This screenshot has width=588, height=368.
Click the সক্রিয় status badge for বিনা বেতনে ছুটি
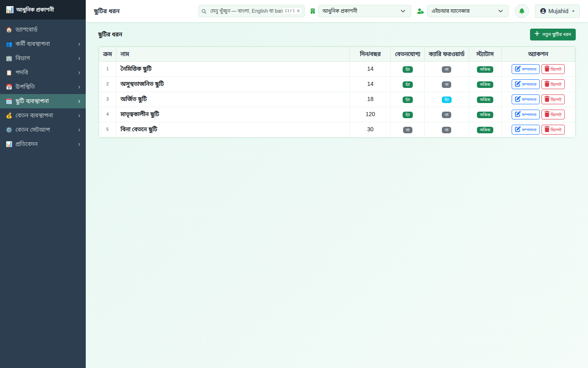pyautogui.click(x=485, y=130)
